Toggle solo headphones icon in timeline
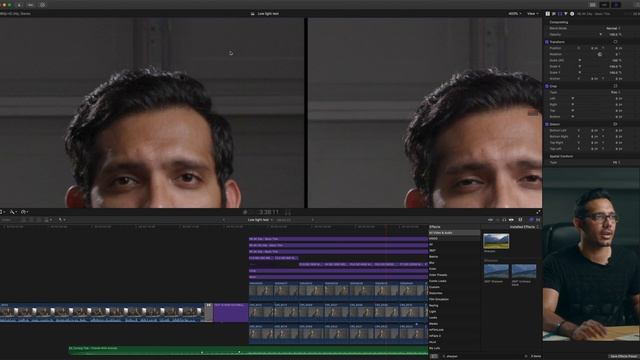 click(x=504, y=220)
